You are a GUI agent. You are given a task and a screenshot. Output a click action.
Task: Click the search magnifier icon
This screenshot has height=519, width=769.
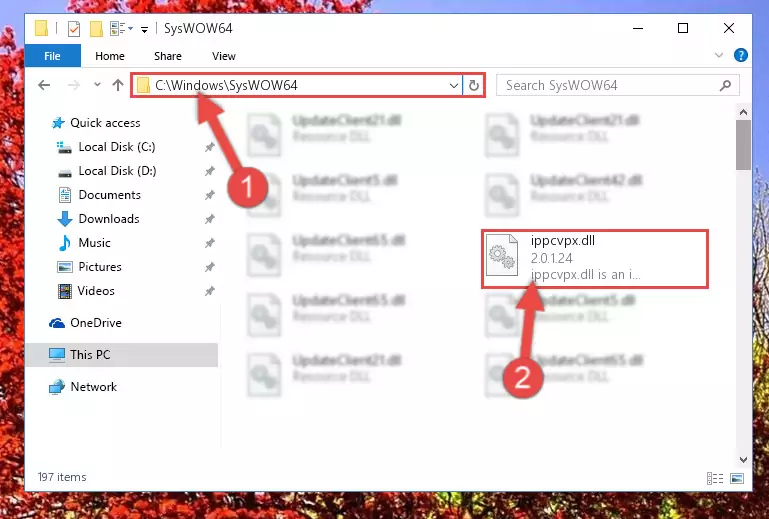pos(725,85)
